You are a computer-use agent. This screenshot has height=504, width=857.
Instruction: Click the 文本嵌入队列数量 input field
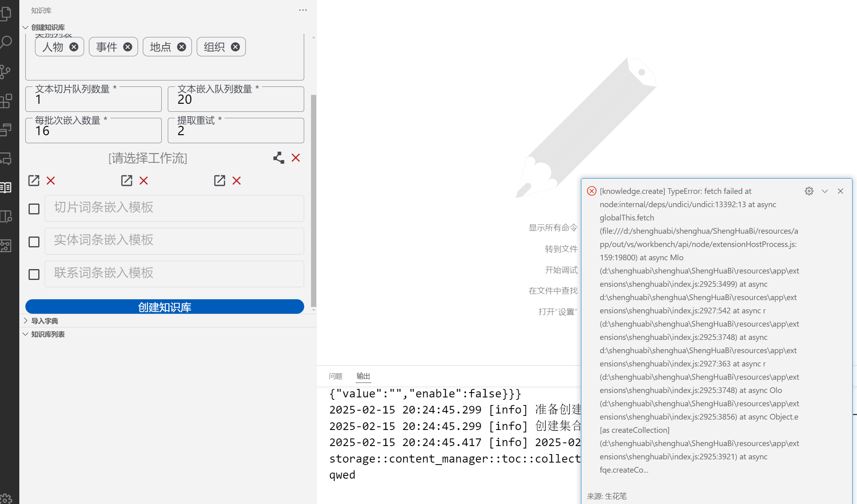pos(235,100)
